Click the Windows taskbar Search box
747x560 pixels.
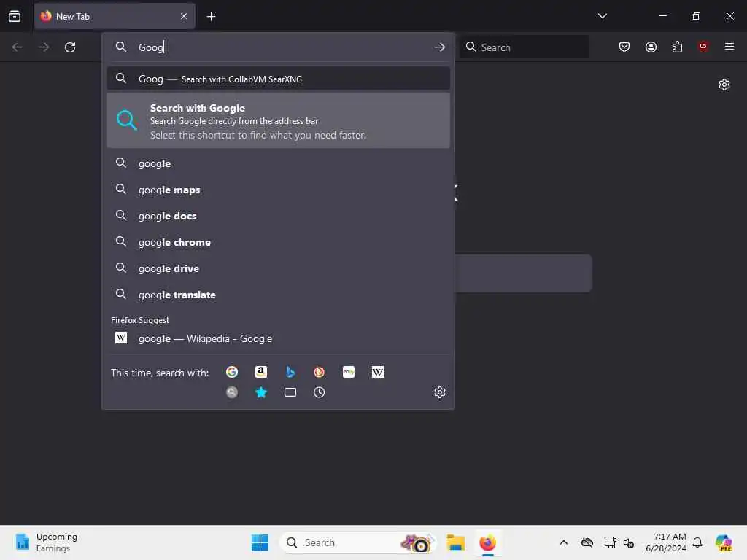click(357, 542)
